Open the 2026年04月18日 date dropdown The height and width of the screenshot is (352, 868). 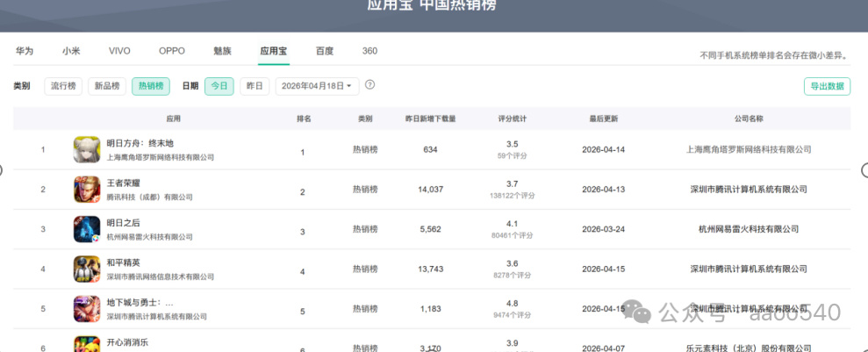(317, 86)
